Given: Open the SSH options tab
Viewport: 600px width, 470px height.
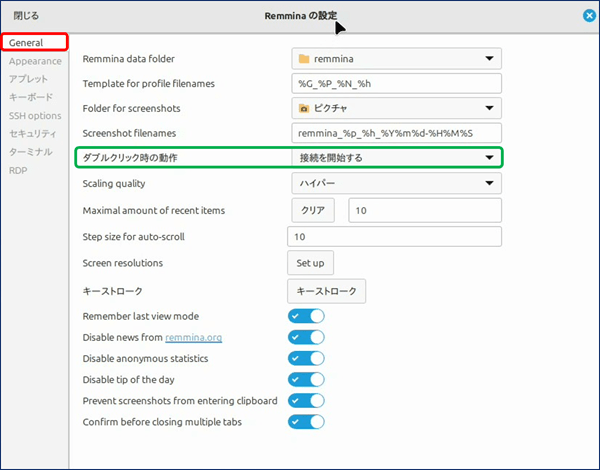Looking at the screenshot, I should pyautogui.click(x=35, y=116).
